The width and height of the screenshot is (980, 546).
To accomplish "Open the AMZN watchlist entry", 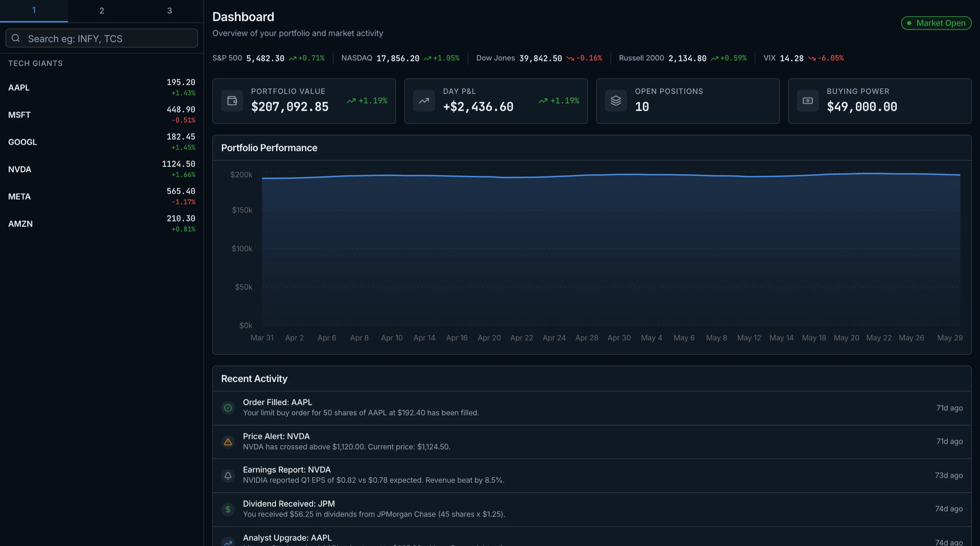I will 101,223.
